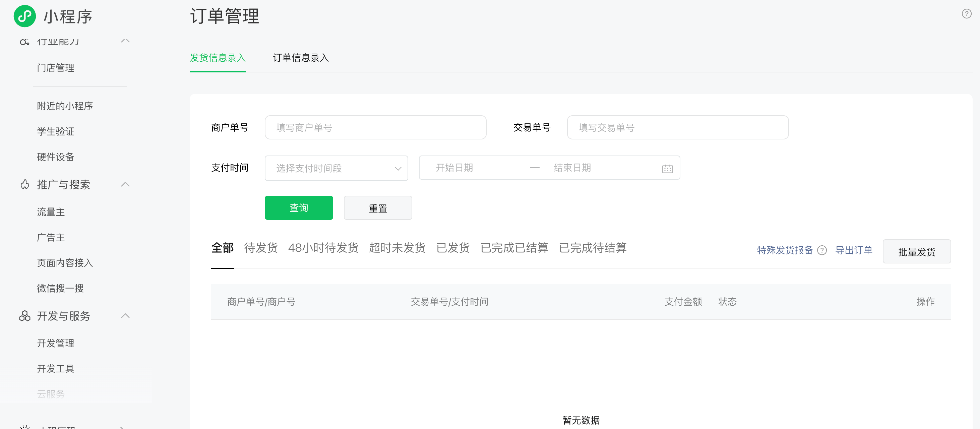980x429 pixels.
Task: Select the 已完成待结算 status tab
Action: 592,248
